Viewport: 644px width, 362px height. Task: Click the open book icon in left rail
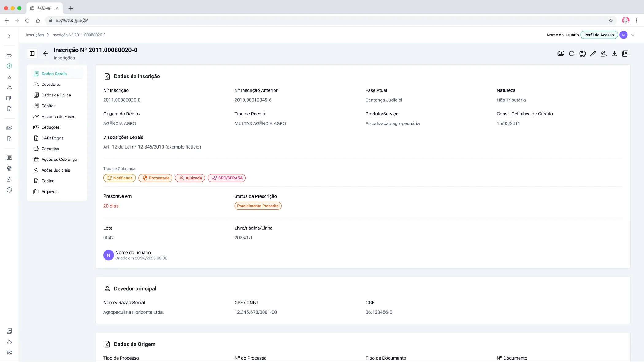click(x=10, y=98)
